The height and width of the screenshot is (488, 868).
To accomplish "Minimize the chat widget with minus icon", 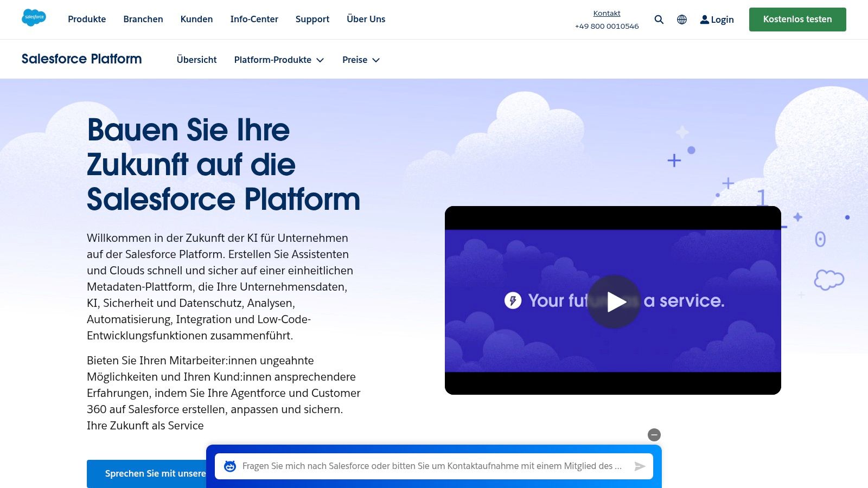I will pyautogui.click(x=654, y=435).
